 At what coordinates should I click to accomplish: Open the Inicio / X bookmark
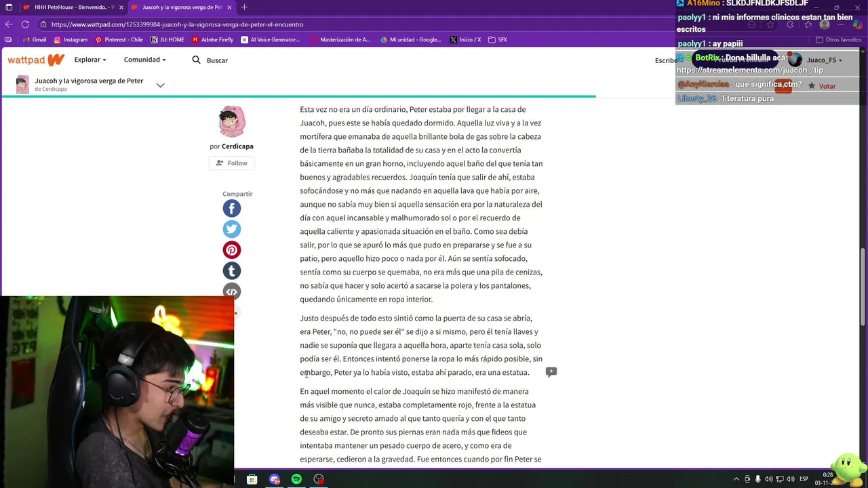(x=465, y=39)
